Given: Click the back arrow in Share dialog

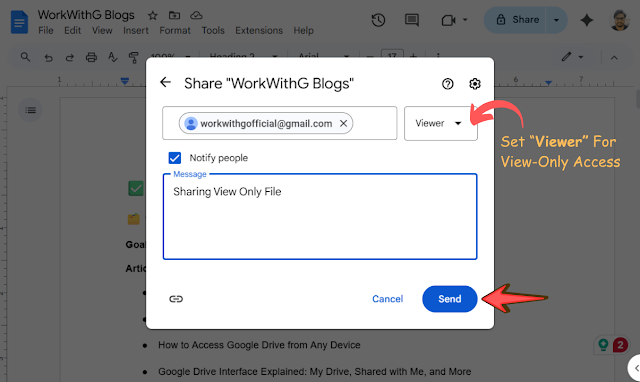Looking at the screenshot, I should pos(165,82).
